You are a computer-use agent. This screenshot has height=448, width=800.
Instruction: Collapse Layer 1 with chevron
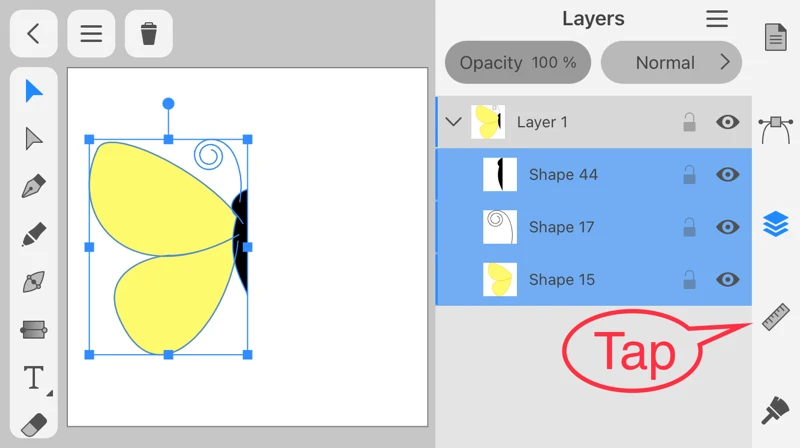(x=453, y=122)
